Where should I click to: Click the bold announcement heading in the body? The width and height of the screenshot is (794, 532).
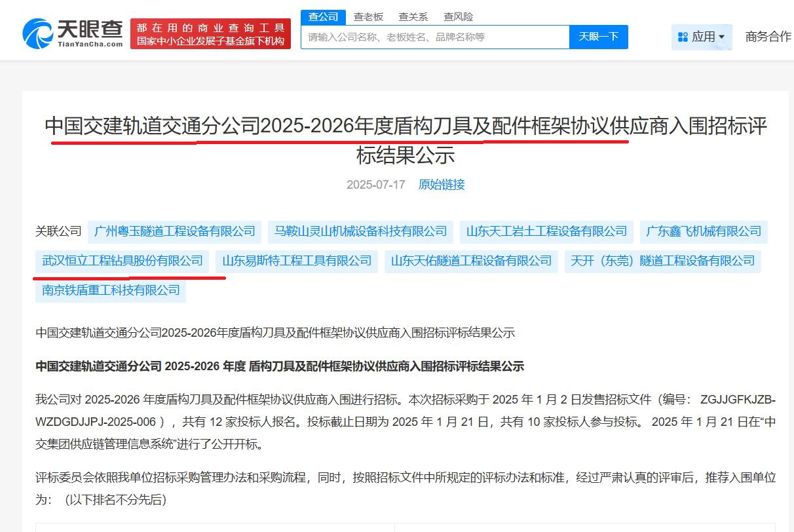click(x=280, y=367)
